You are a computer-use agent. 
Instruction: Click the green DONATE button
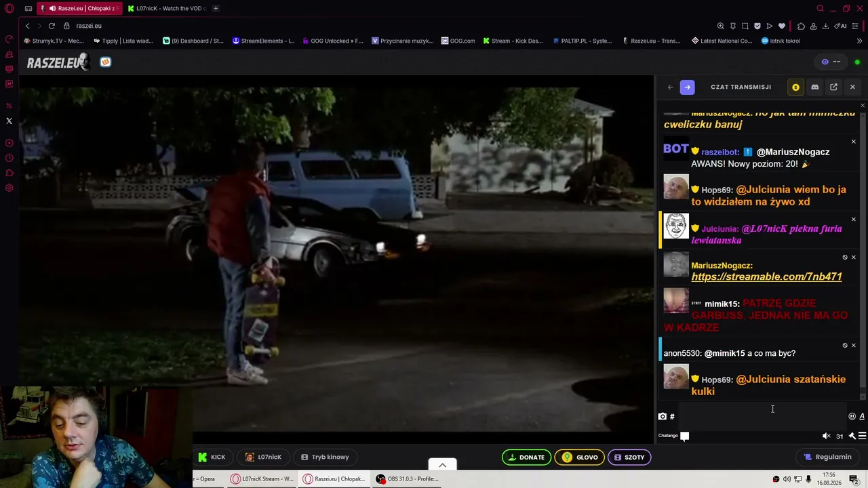coord(526,457)
